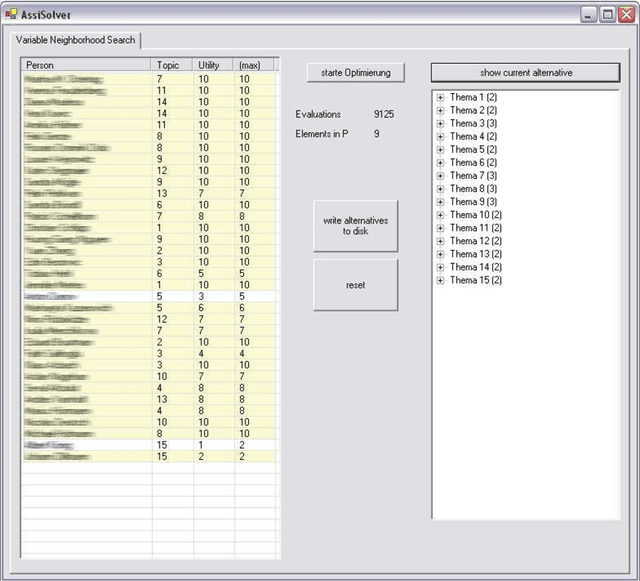Click the AssiSolver app icon in title bar

click(11, 15)
